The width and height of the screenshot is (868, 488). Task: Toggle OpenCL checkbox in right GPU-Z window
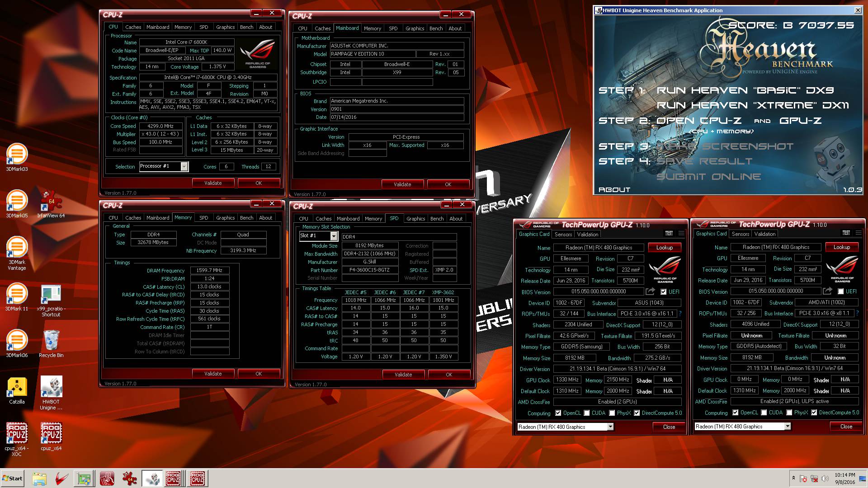pyautogui.click(x=736, y=413)
